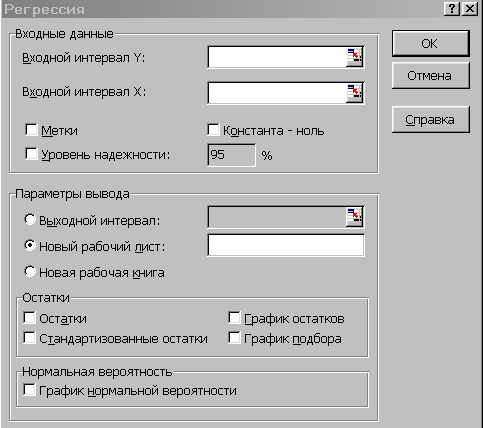Toggle График нормальной вероятности checkbox
This screenshot has height=428, width=483.
click(29, 390)
